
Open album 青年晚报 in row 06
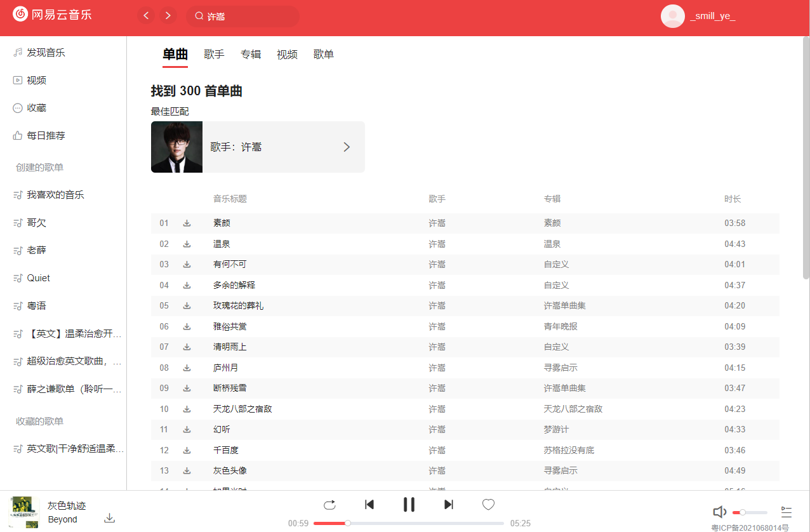coord(561,326)
